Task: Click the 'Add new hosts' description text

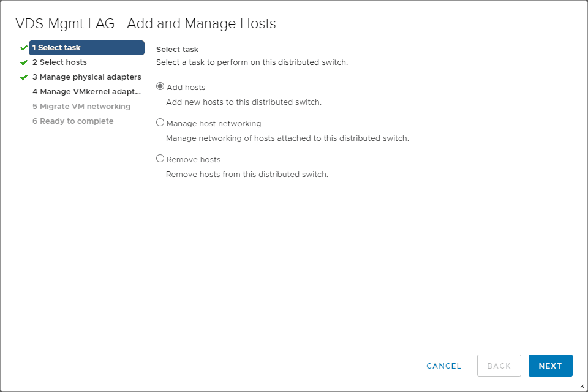Action: click(x=244, y=102)
